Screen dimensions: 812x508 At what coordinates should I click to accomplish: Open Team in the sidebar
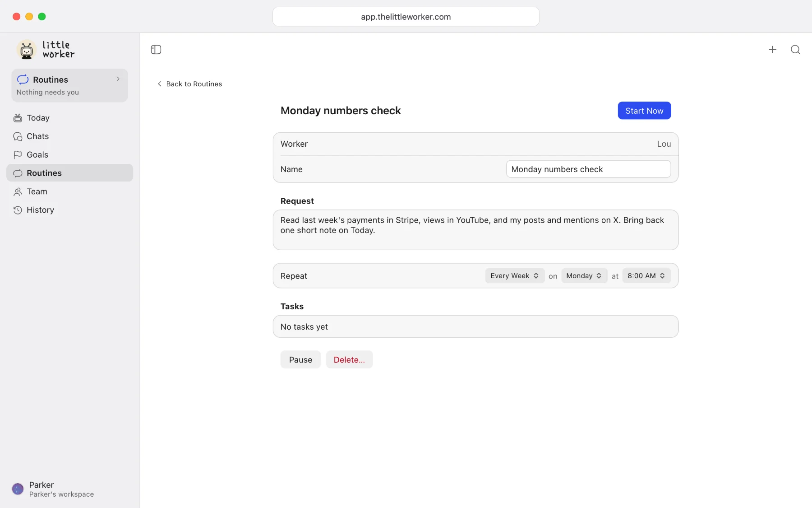point(69,191)
